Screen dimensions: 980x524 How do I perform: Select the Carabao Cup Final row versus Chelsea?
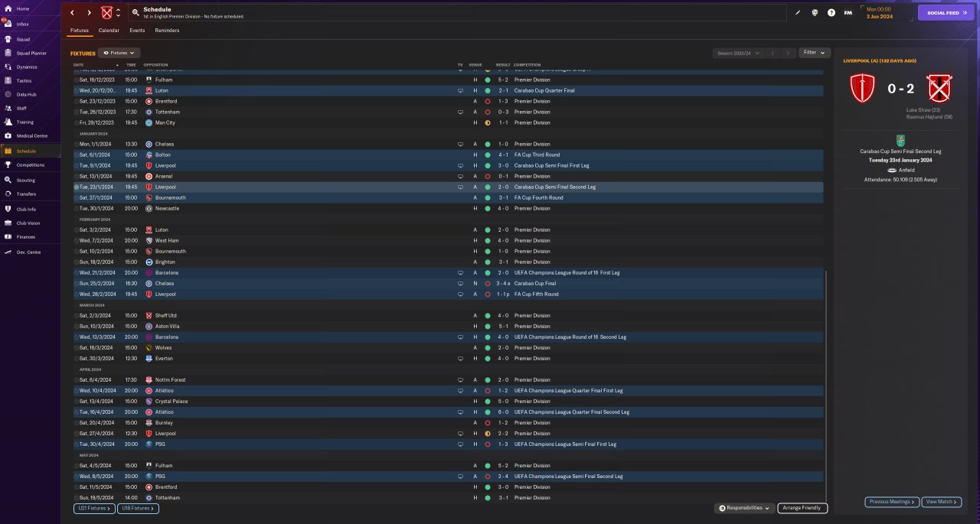pos(448,283)
